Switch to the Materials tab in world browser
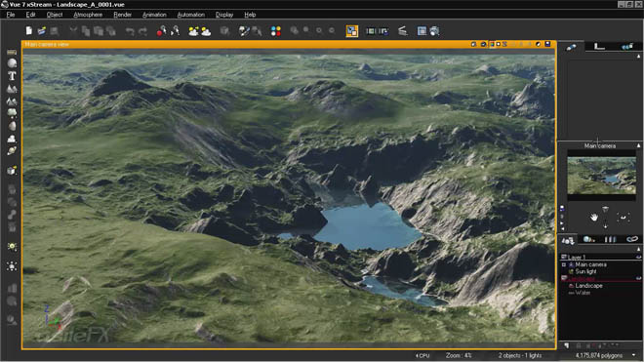The image size is (644, 362). click(x=589, y=240)
